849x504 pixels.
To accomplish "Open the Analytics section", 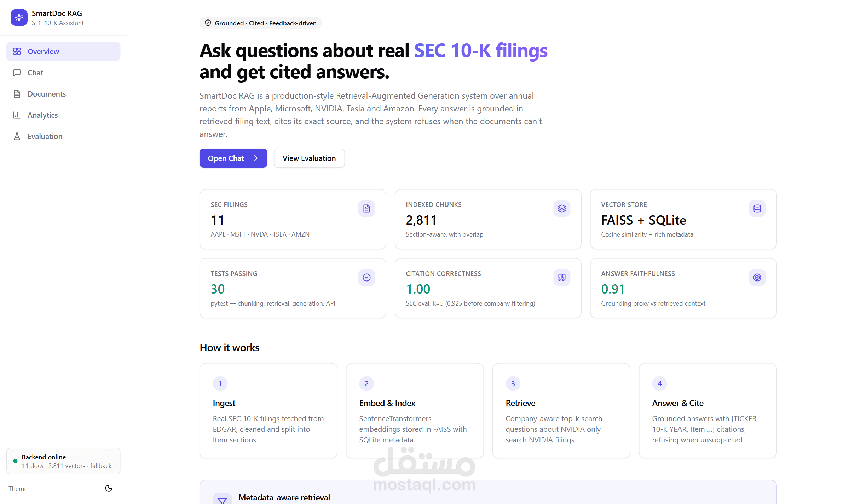I will pyautogui.click(x=63, y=115).
